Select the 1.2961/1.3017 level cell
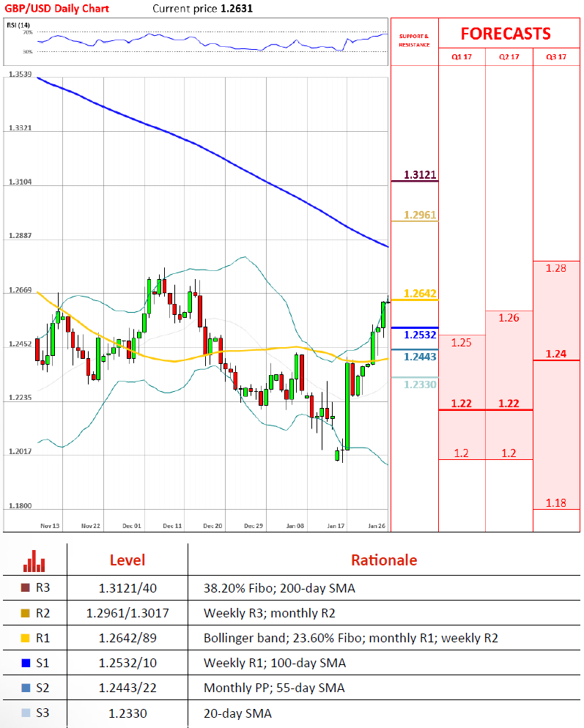This screenshot has width=584, height=728. click(x=127, y=613)
